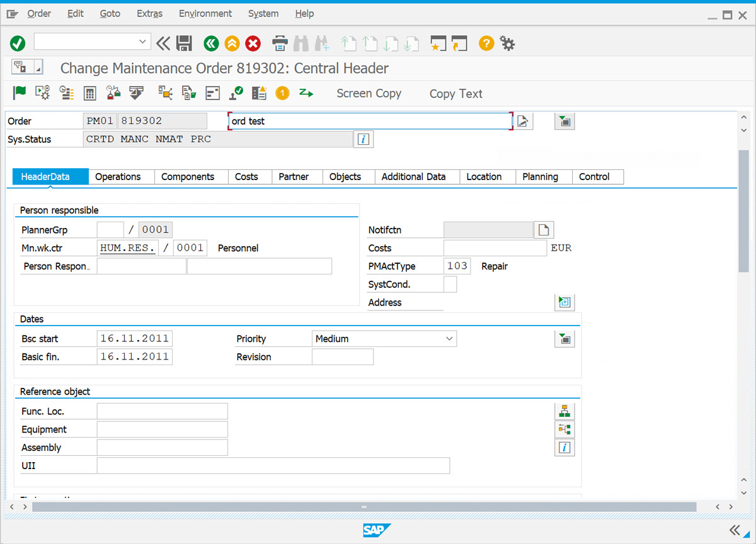The width and height of the screenshot is (756, 544).
Task: Click the Equipment input field
Action: tap(162, 429)
